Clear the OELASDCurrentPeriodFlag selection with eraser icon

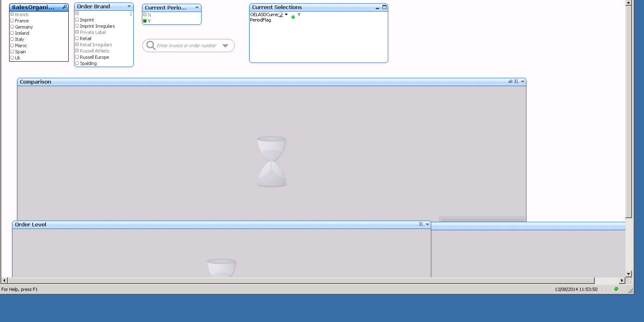[x=280, y=14]
